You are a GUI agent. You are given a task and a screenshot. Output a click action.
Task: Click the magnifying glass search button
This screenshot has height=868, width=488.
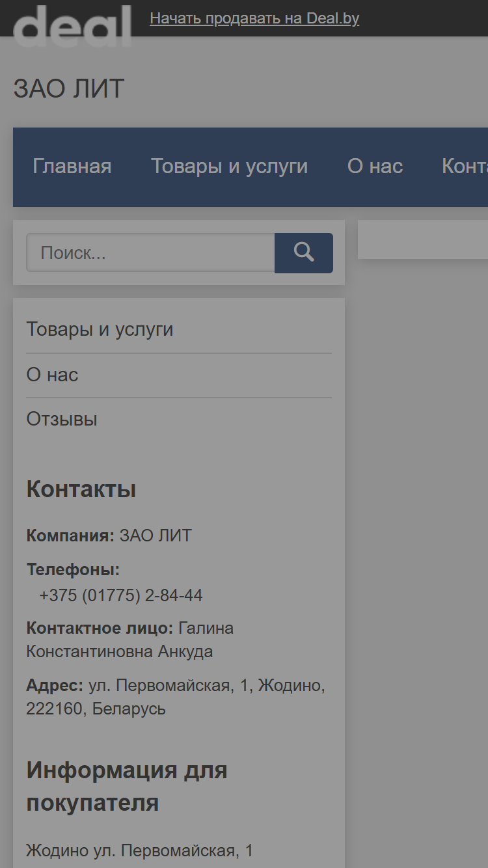coord(304,253)
